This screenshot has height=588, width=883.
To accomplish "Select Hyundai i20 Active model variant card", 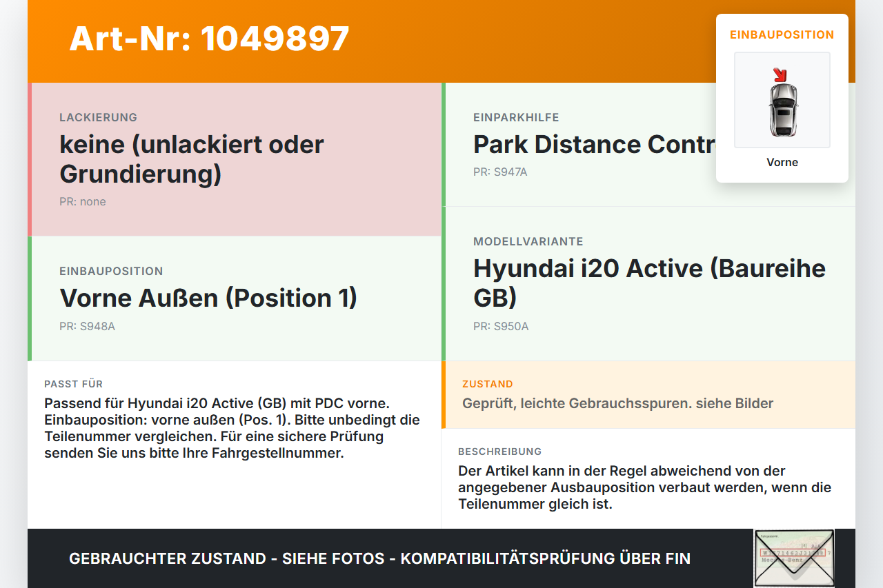I will 648,283.
